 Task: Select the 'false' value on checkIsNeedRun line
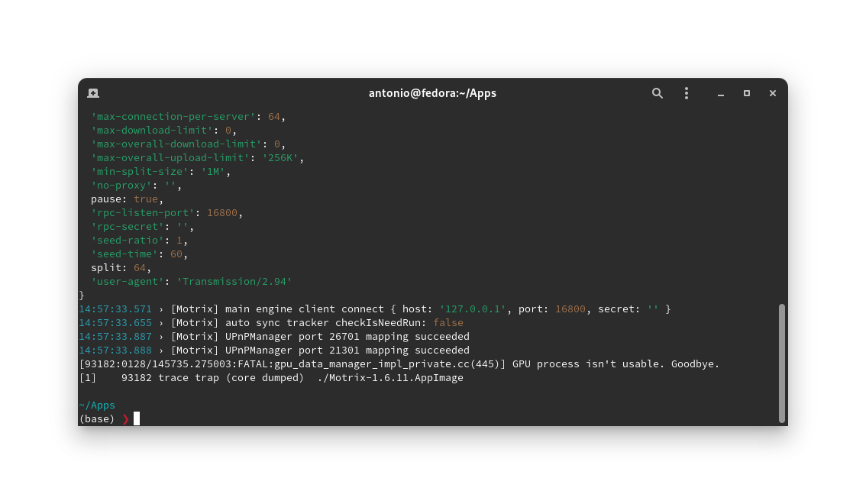(448, 322)
